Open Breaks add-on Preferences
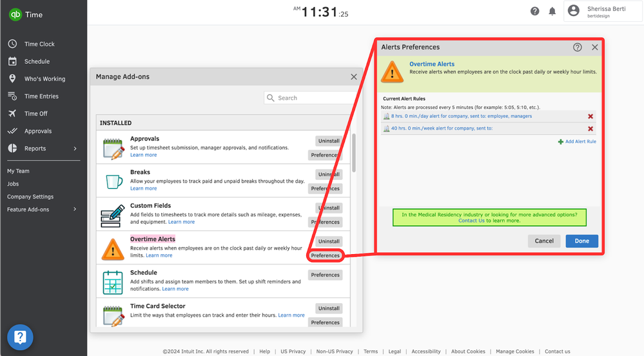Screen dimensions: 644x356 click(x=325, y=188)
